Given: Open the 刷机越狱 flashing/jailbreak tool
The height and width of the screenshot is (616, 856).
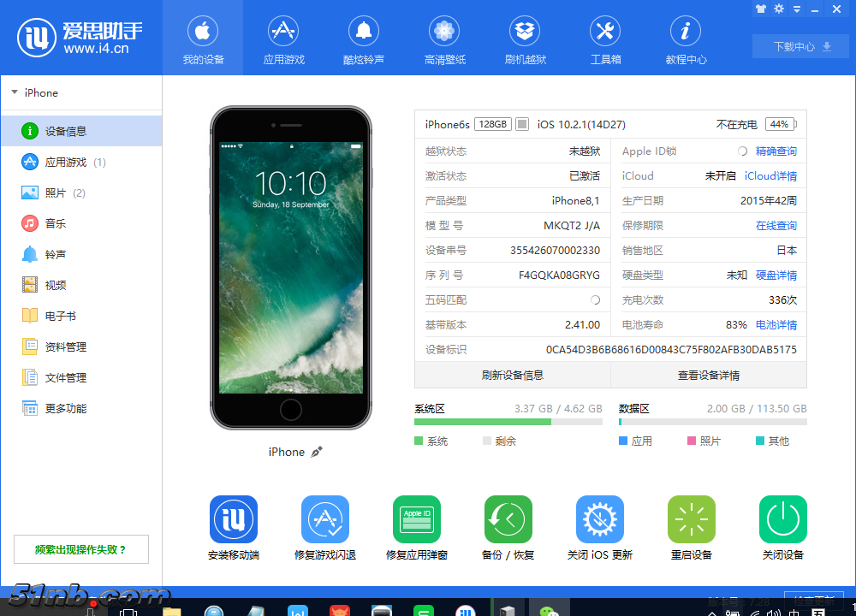Looking at the screenshot, I should click(x=525, y=38).
